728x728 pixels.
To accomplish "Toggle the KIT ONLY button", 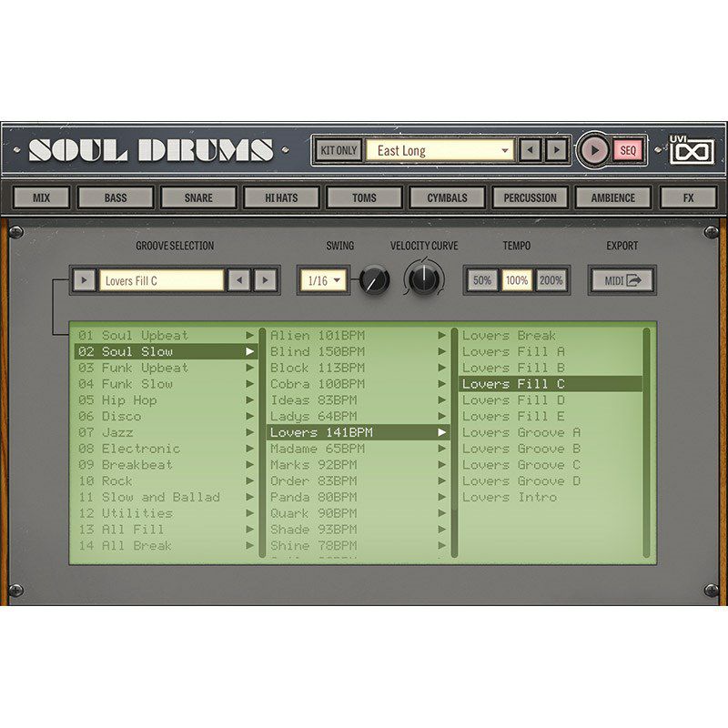I will pyautogui.click(x=339, y=150).
